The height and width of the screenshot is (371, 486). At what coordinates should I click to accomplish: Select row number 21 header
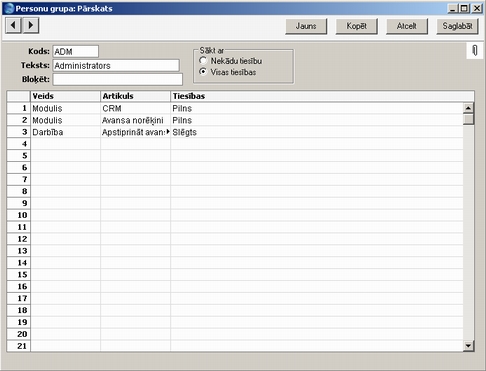click(19, 346)
